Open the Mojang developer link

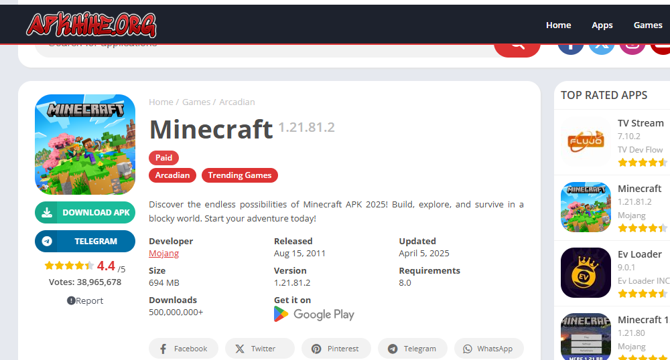tap(164, 253)
